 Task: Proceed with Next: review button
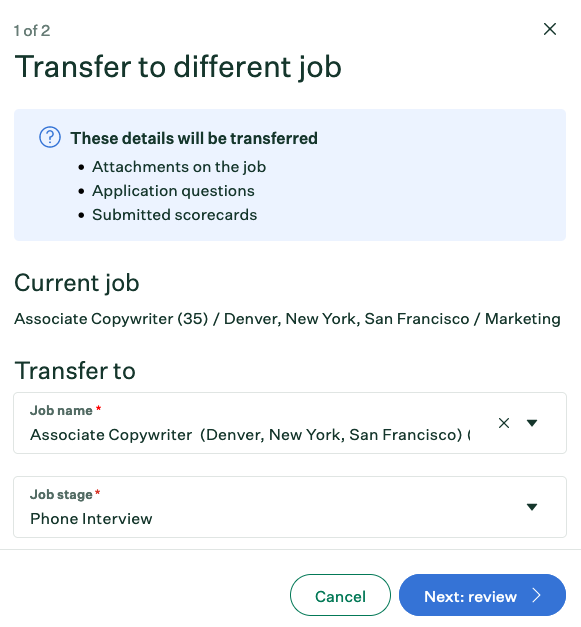pyautogui.click(x=482, y=595)
